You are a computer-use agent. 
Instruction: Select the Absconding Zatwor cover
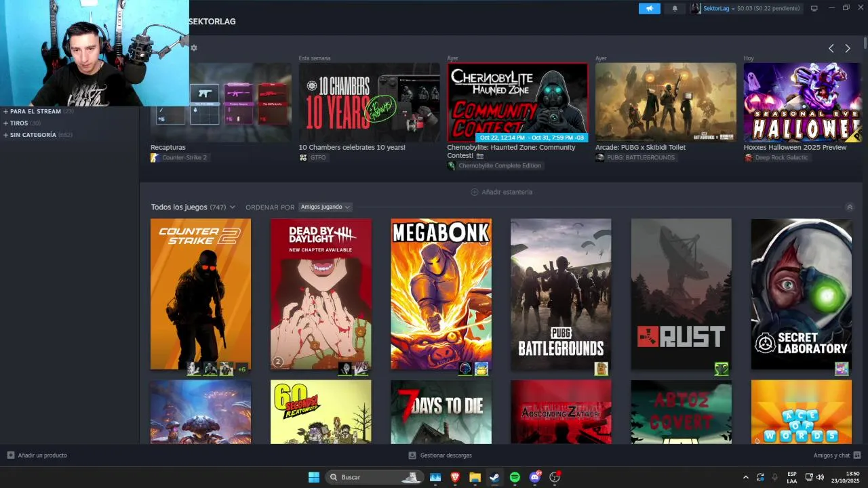coord(561,412)
